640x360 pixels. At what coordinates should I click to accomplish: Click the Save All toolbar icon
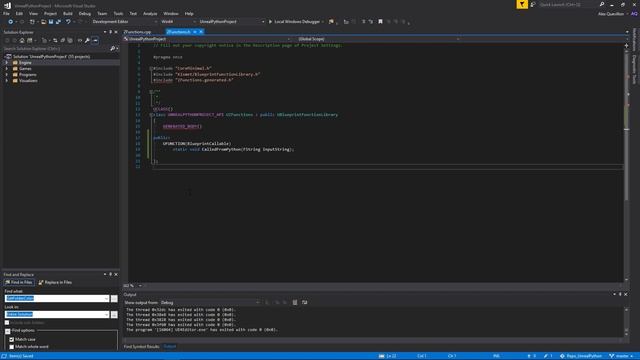coord(58,22)
